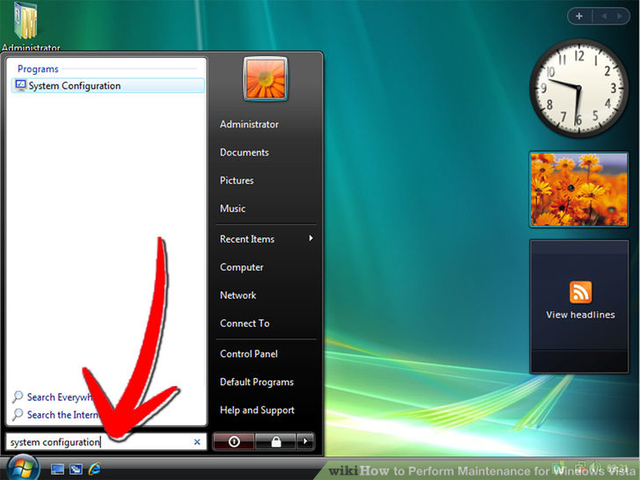This screenshot has height=480, width=640.
Task: Open Computer from Start menu
Action: [x=241, y=267]
